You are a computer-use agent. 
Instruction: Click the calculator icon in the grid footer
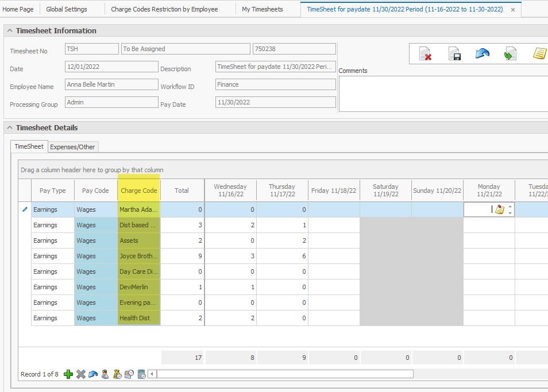[x=141, y=374]
